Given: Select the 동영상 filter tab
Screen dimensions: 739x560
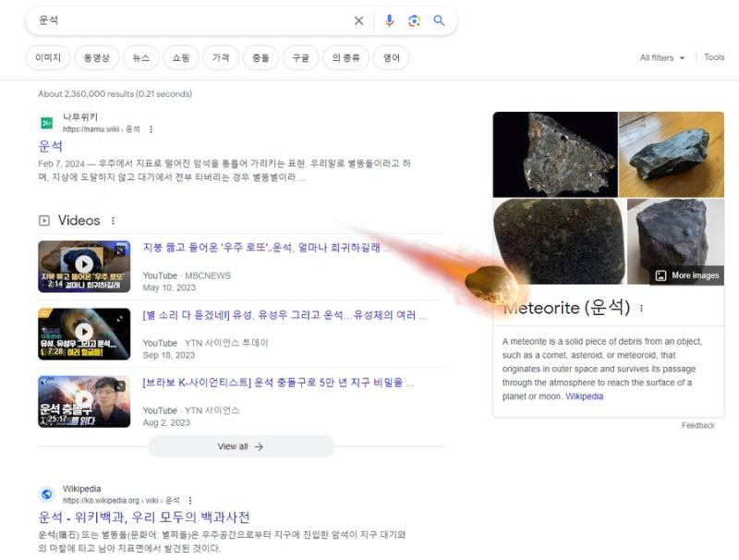Looking at the screenshot, I should click(97, 57).
